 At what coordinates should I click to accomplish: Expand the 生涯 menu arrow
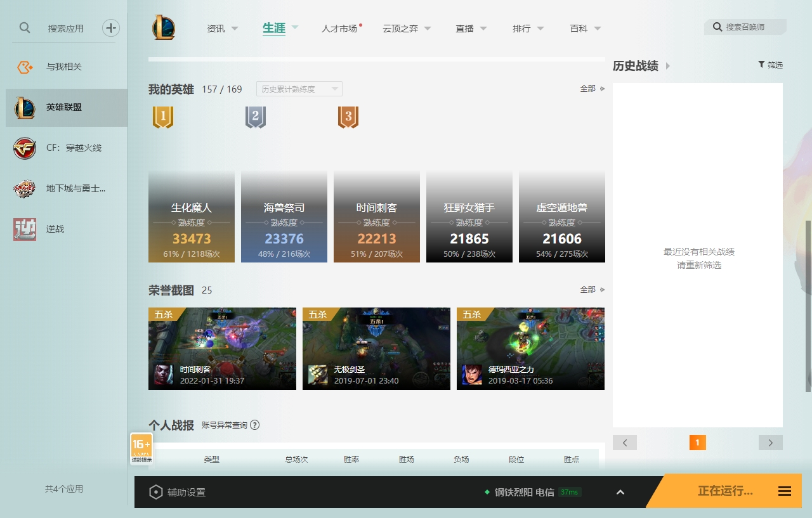295,27
